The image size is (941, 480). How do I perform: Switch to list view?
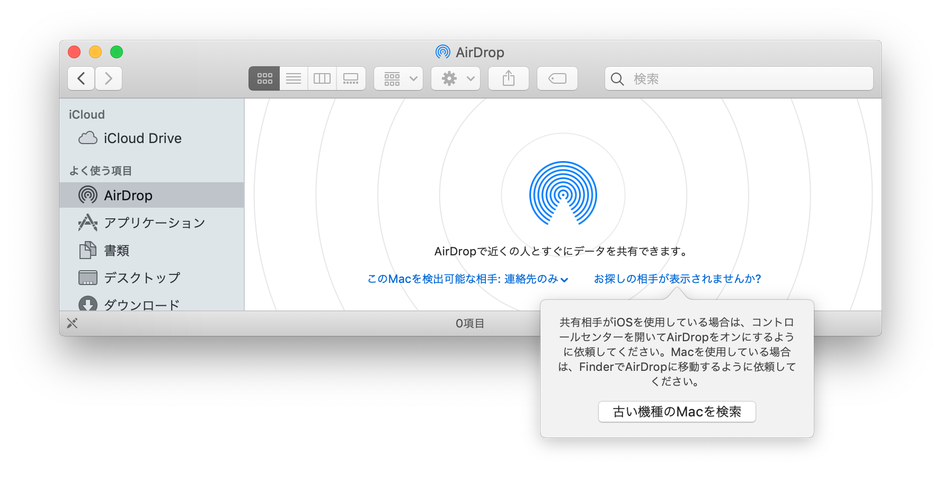coord(293,79)
